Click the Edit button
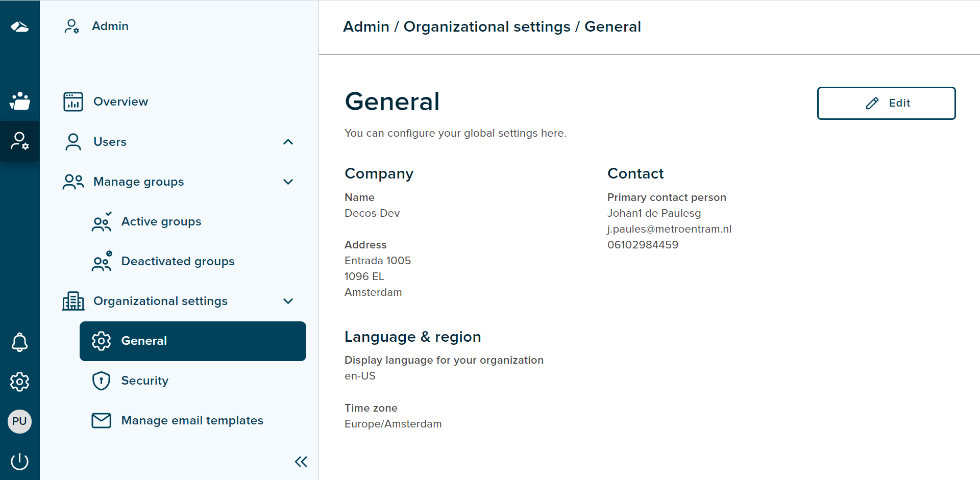 coord(887,103)
